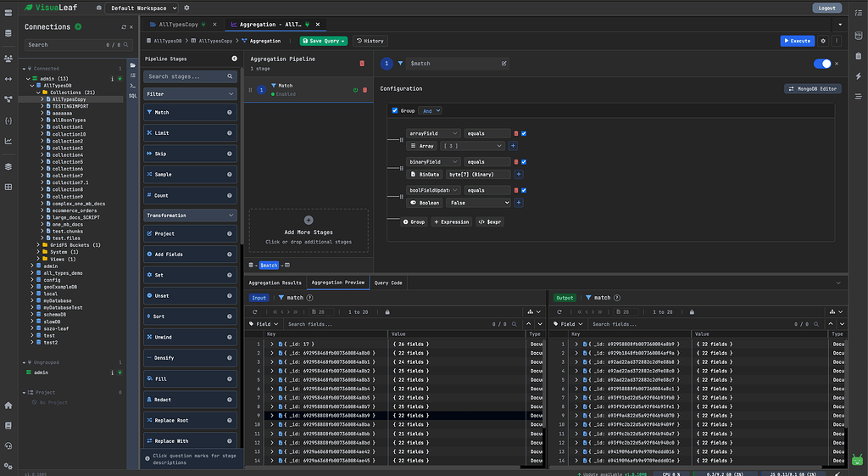Select the ecommerce_orders collection

point(75,210)
